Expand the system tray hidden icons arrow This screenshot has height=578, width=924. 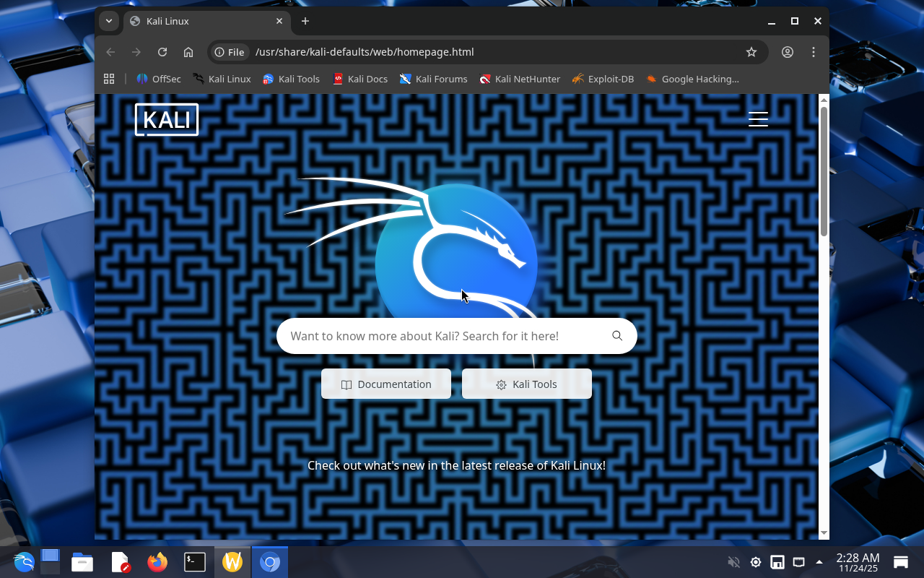(x=819, y=562)
